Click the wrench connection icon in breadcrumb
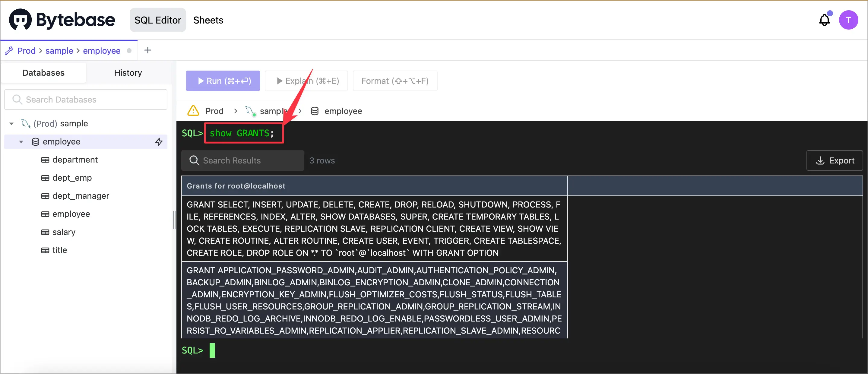Screen dimensions: 868x374 coord(8,50)
